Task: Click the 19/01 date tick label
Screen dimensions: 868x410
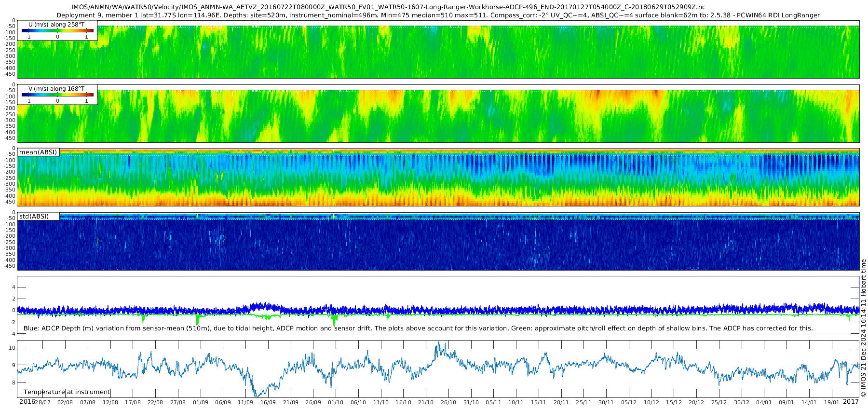Action: (832, 402)
